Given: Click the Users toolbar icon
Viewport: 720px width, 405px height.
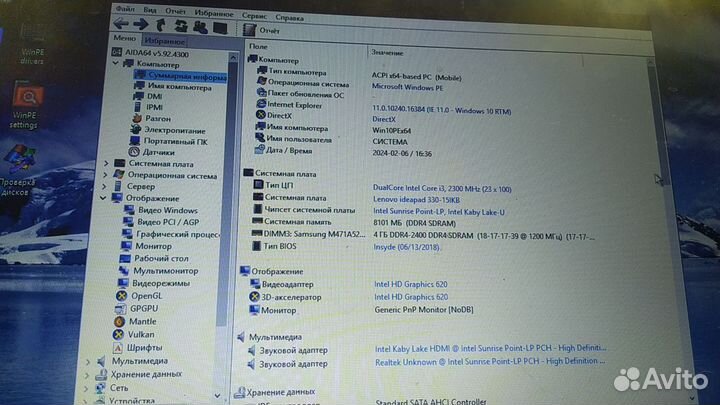Looking at the screenshot, I should (200, 27).
